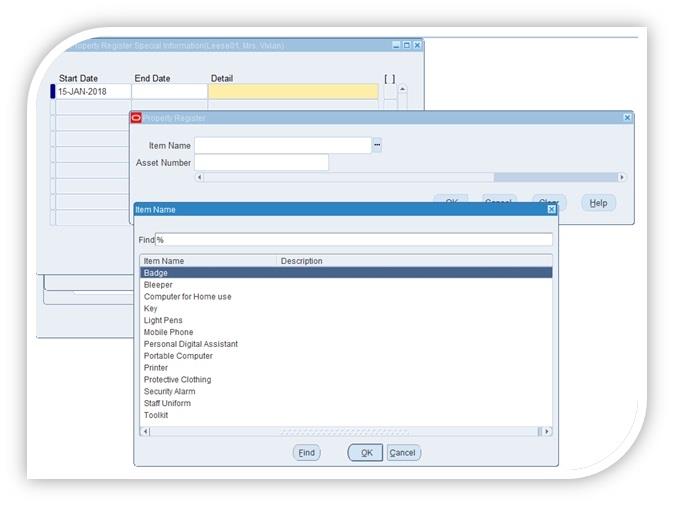Open Help in Property Register dialog
674x506 pixels.
tap(598, 203)
